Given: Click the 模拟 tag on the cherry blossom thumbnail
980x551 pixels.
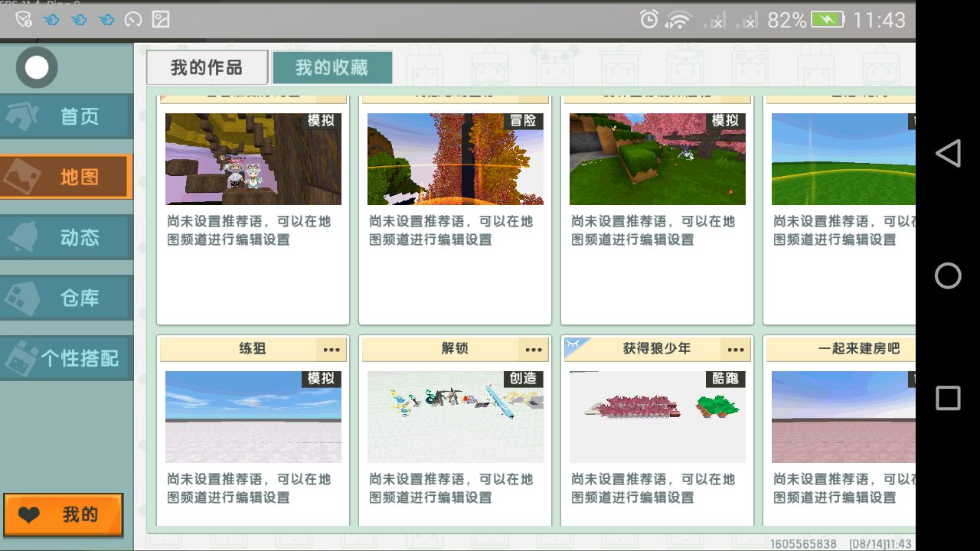Looking at the screenshot, I should pos(727,121).
